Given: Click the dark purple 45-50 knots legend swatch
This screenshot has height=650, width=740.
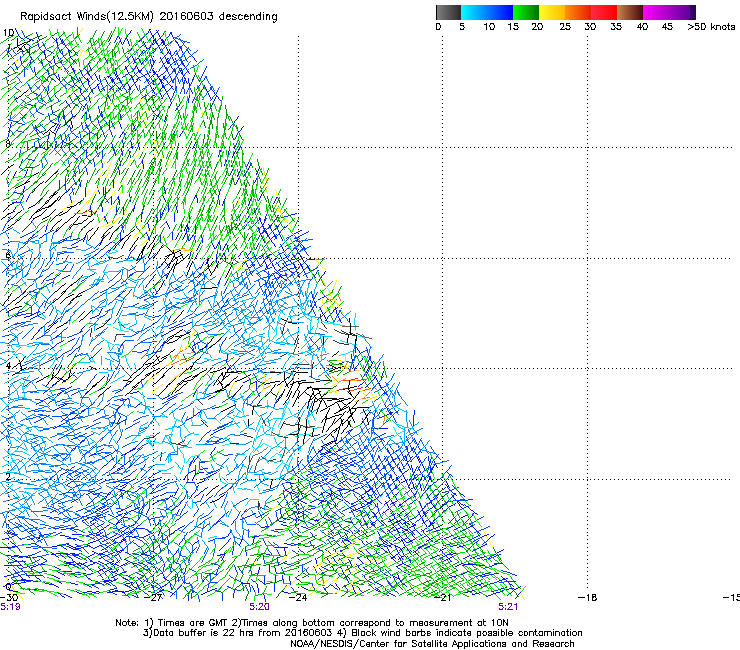Looking at the screenshot, I should (x=682, y=12).
